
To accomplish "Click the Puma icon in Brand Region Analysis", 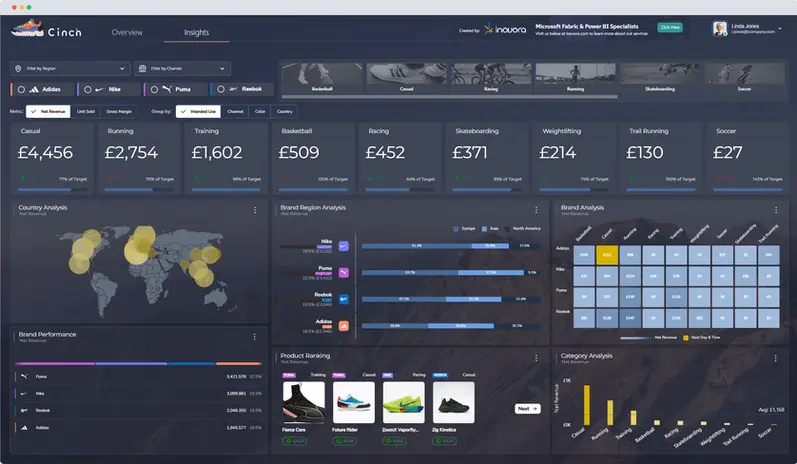I will click(344, 273).
